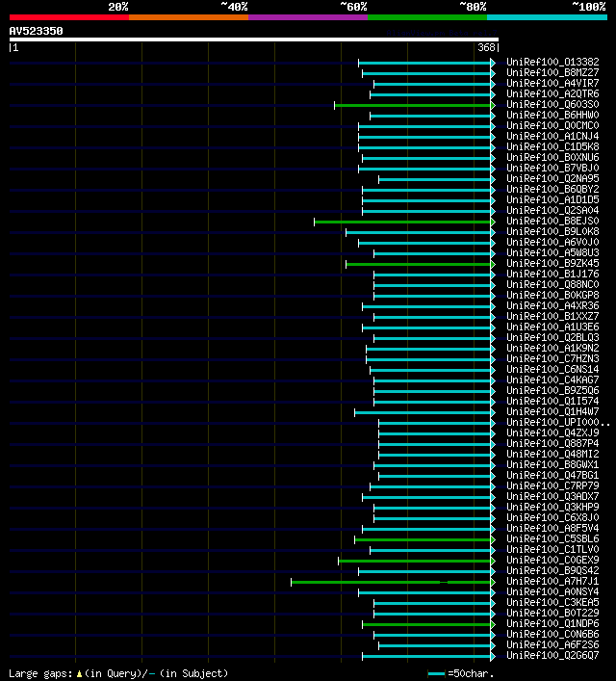Screen dimensions: 616x681
Task: Click the cyan =50char. scale legend bar
Action: 436,673
